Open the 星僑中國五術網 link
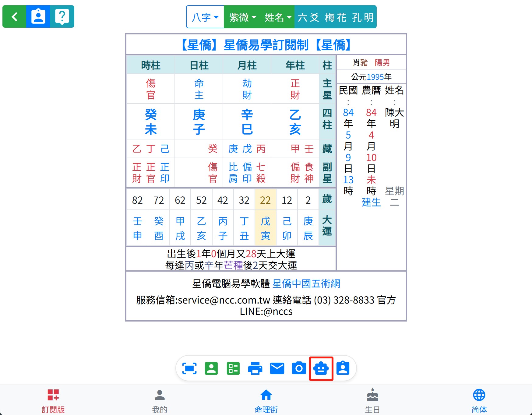532x415 pixels. [306, 283]
